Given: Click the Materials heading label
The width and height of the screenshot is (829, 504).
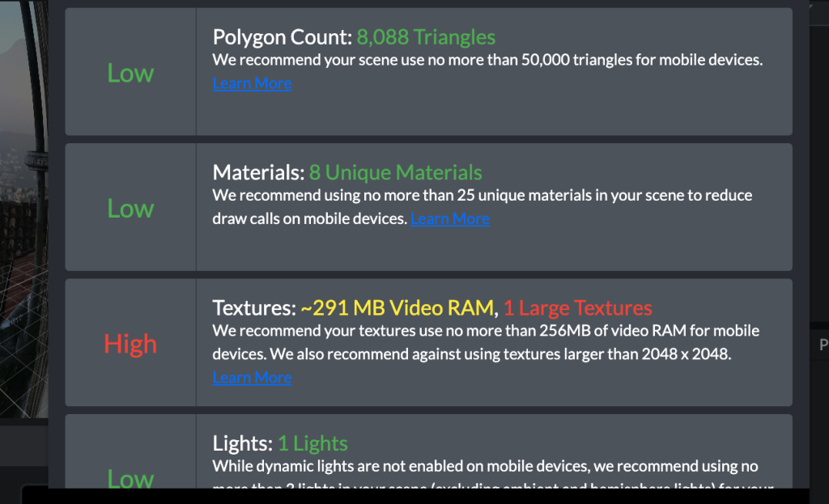Looking at the screenshot, I should pos(258,172).
